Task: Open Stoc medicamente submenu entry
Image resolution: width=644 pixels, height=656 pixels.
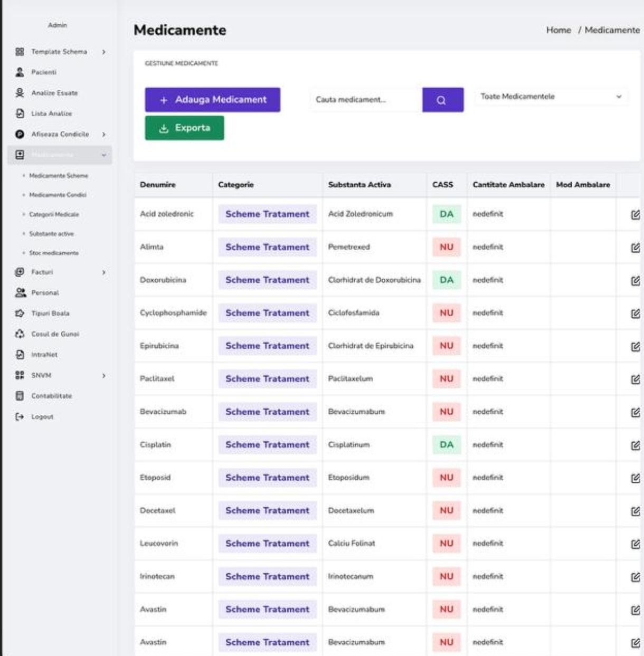Action: pos(54,253)
